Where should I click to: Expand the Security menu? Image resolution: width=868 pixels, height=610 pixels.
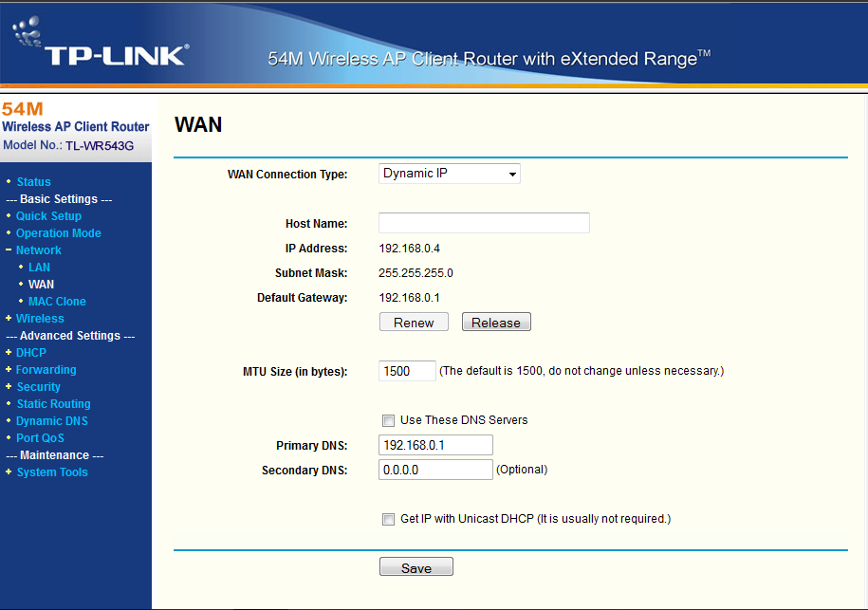click(38, 387)
